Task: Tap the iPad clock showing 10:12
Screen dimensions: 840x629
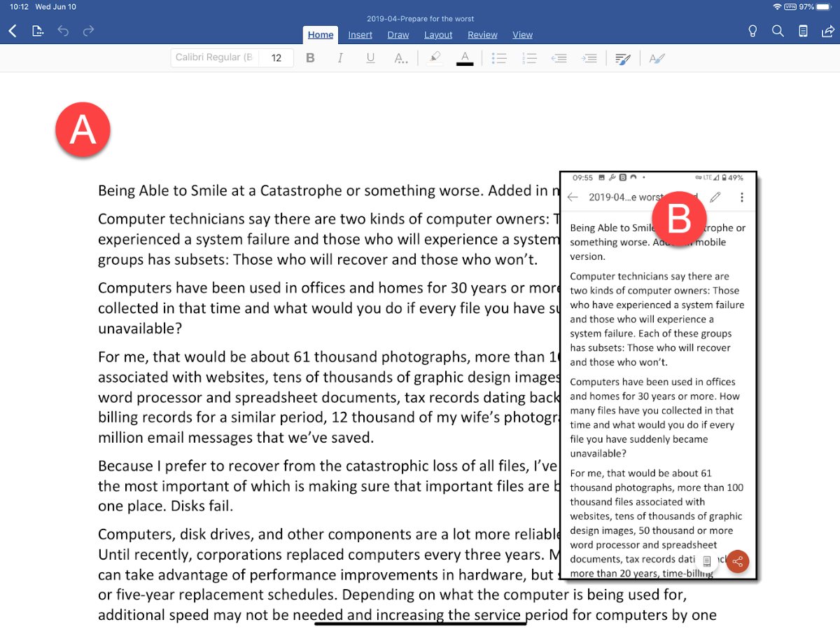Action: [19, 6]
